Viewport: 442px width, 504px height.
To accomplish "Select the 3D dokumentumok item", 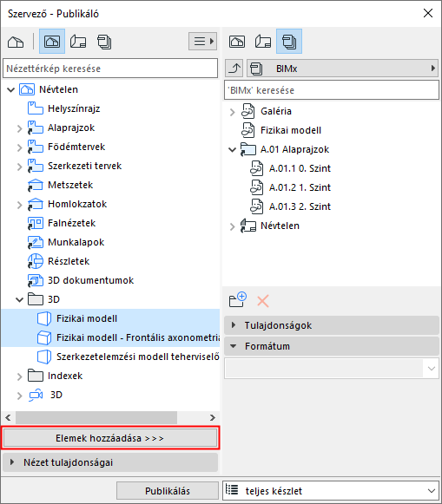I will click(x=90, y=280).
